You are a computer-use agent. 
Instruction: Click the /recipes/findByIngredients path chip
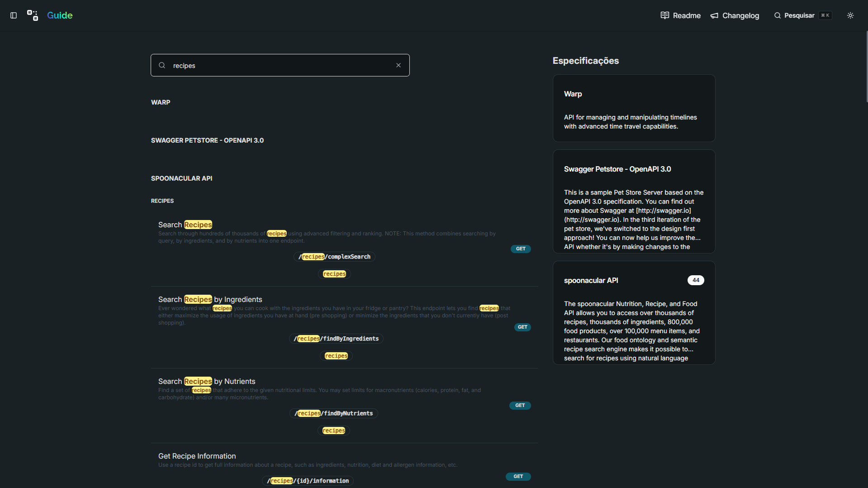click(336, 339)
